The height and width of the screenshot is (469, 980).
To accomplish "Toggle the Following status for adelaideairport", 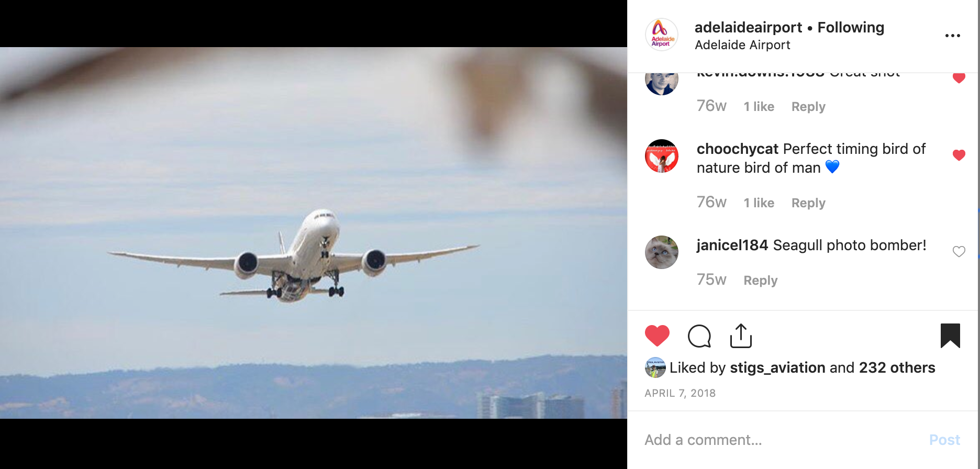I will point(851,27).
